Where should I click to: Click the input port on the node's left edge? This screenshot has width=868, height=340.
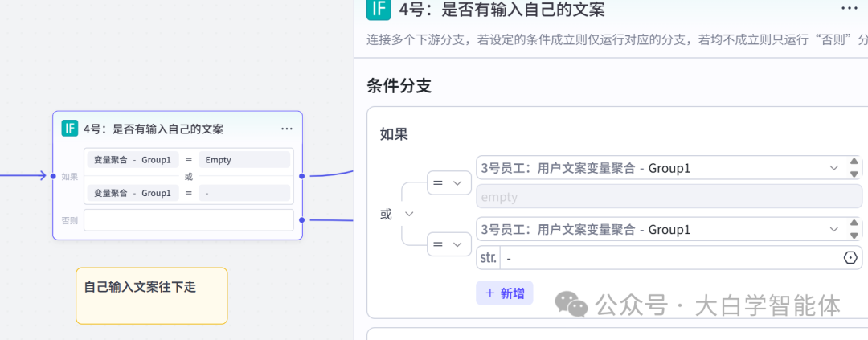tap(53, 176)
